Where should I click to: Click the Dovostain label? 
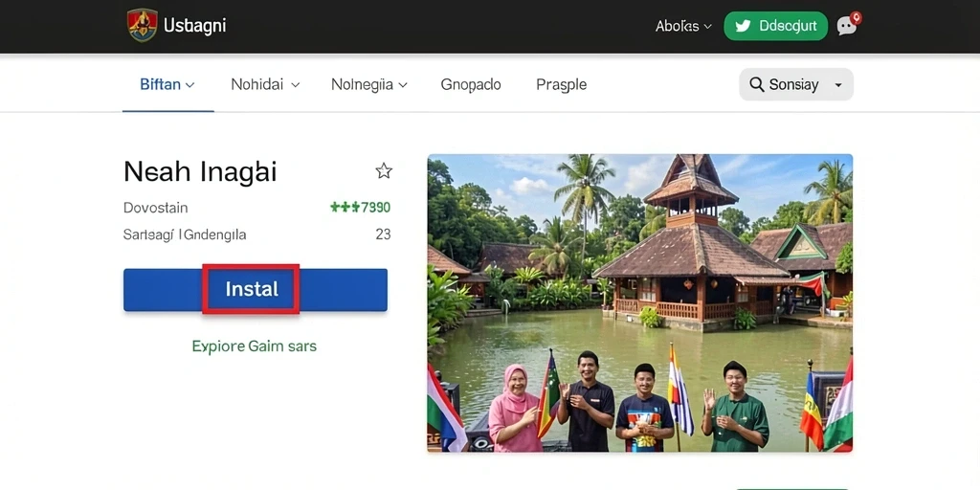156,208
